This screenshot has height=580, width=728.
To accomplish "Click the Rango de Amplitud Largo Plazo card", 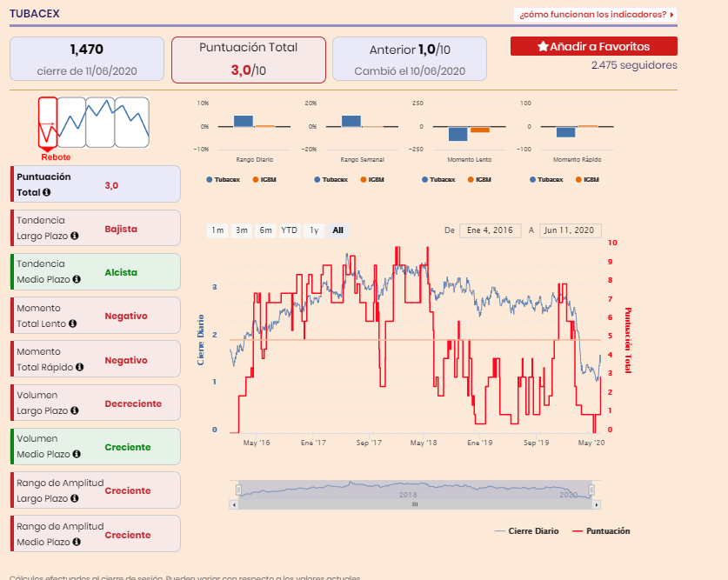I will click(96, 490).
